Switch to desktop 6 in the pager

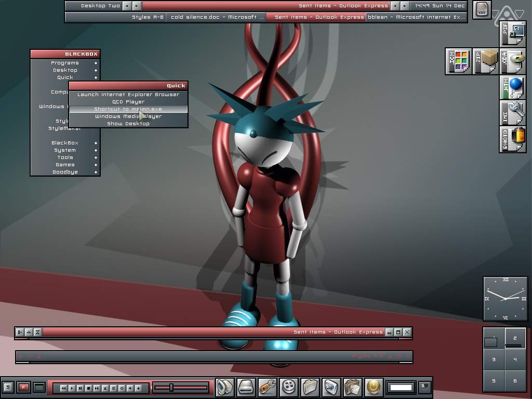click(x=515, y=381)
